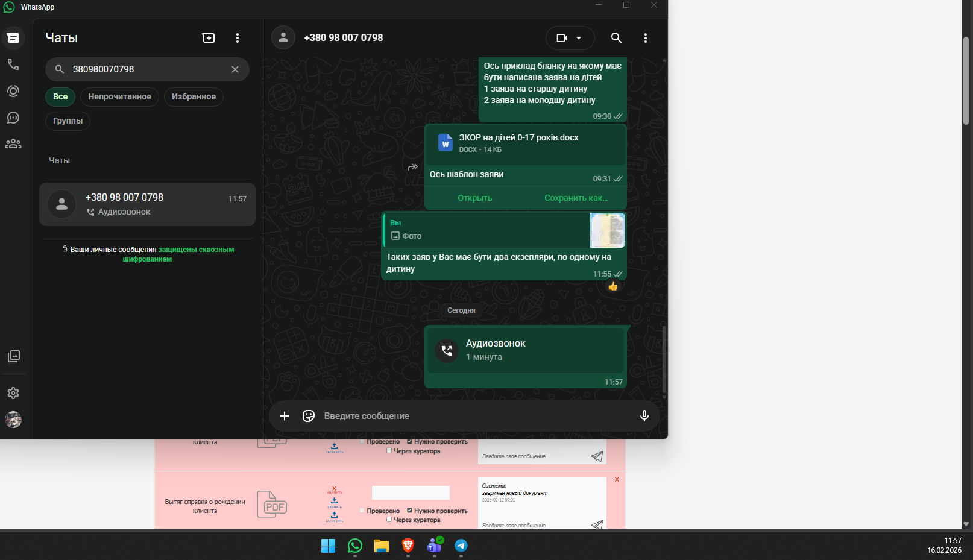Start a video call with the camera button
The image size is (973, 560).
point(562,38)
